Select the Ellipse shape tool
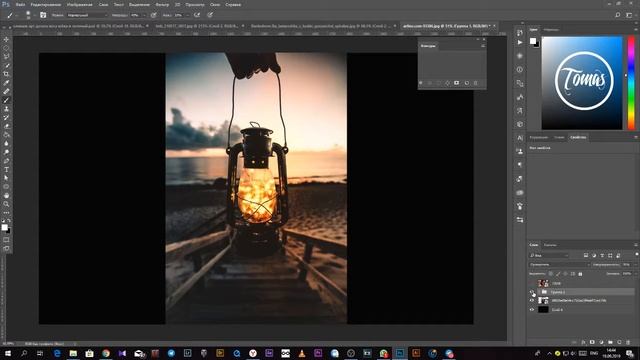This screenshot has width=640, height=360. pos(6,187)
